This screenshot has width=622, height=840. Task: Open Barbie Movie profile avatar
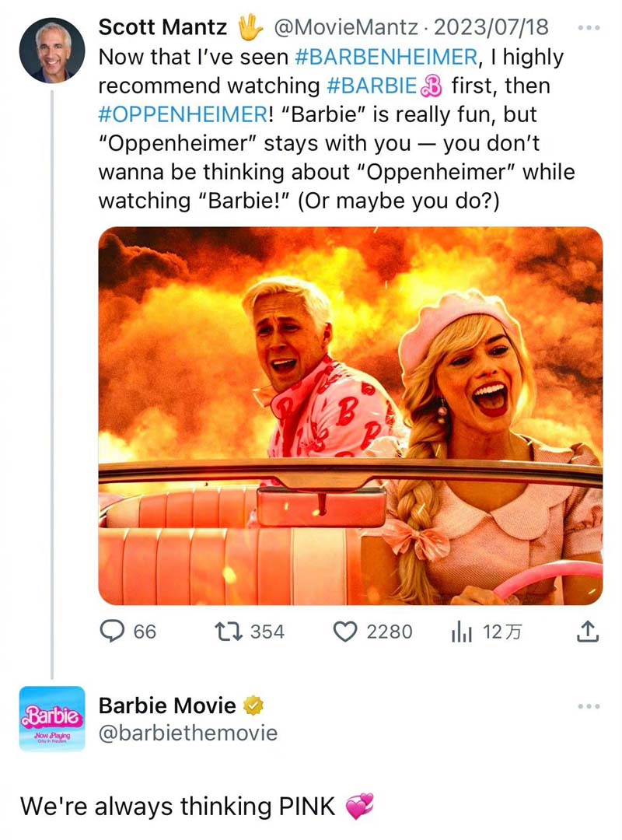tap(52, 719)
